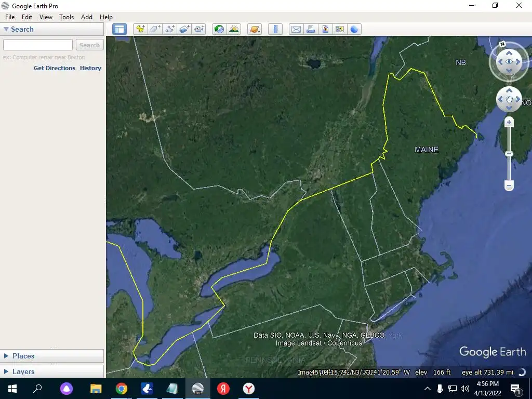The height and width of the screenshot is (399, 532).
Task: Select the Add Polygon tool
Action: tap(155, 29)
